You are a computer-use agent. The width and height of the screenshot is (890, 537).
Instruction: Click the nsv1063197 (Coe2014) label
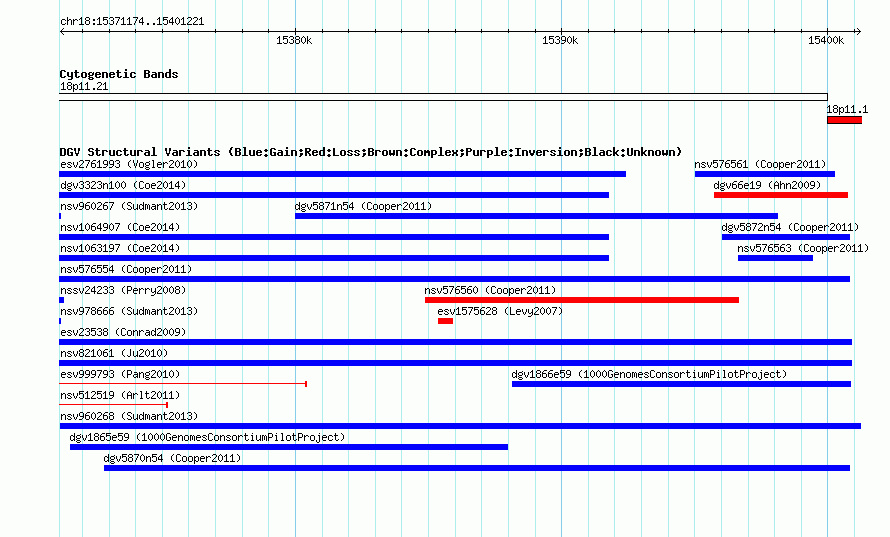[x=120, y=248]
